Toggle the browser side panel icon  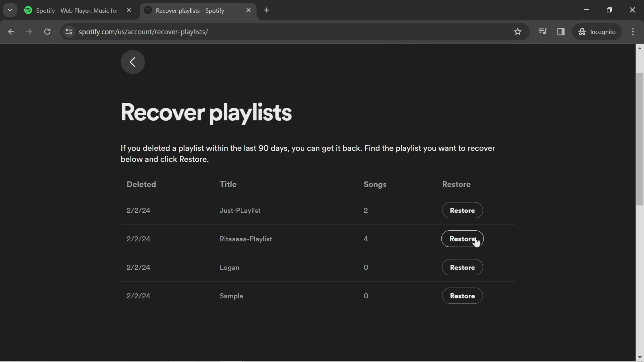[x=561, y=32]
